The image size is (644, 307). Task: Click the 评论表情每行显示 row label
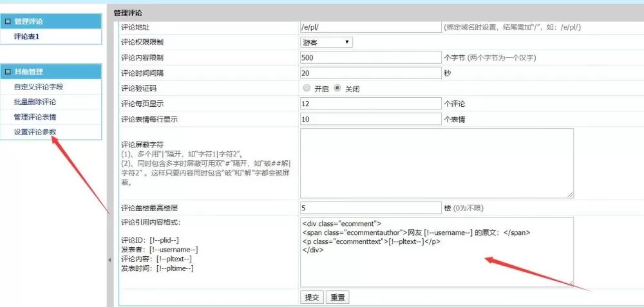[149, 120]
